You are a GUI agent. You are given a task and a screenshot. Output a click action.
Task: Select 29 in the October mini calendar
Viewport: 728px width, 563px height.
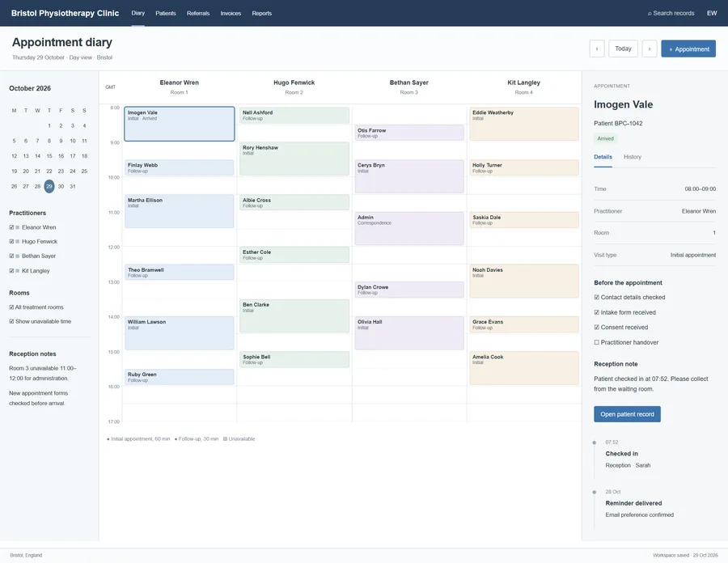(x=49, y=186)
